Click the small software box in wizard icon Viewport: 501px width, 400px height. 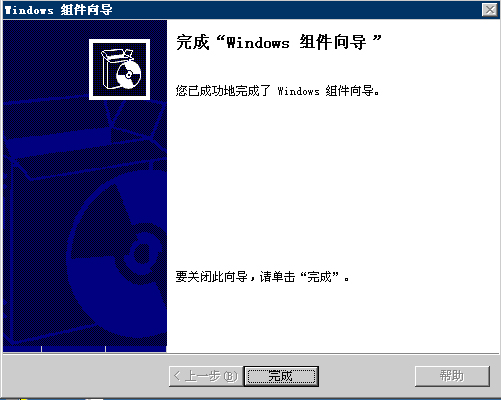click(112, 68)
